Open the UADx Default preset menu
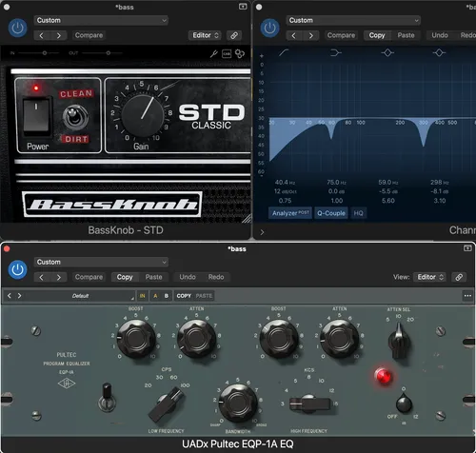 (x=80, y=296)
